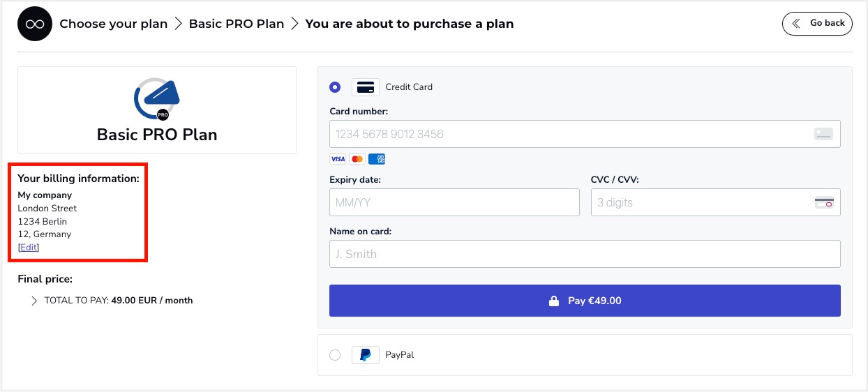Open the Basic PRO Plan breadcrumb
The width and height of the screenshot is (868, 392).
237,24
